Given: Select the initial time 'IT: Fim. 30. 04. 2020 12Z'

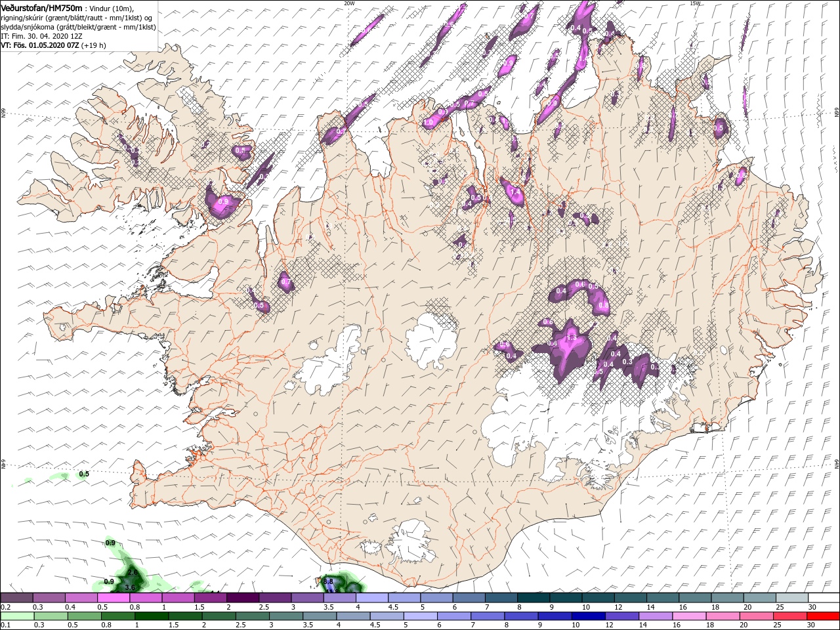Looking at the screenshot, I should point(41,37).
